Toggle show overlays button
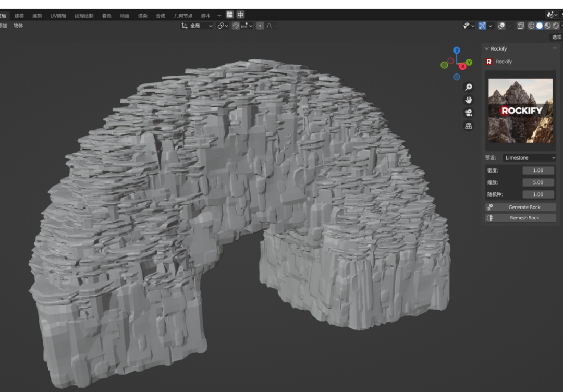The image size is (563, 392). pos(501,26)
